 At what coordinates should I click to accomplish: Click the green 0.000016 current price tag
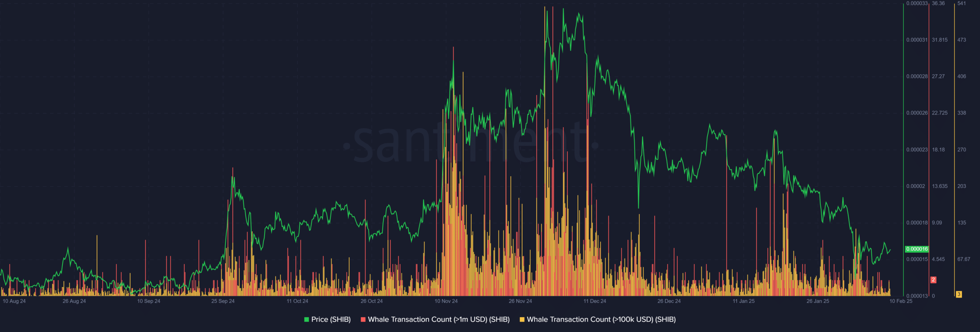coord(917,249)
